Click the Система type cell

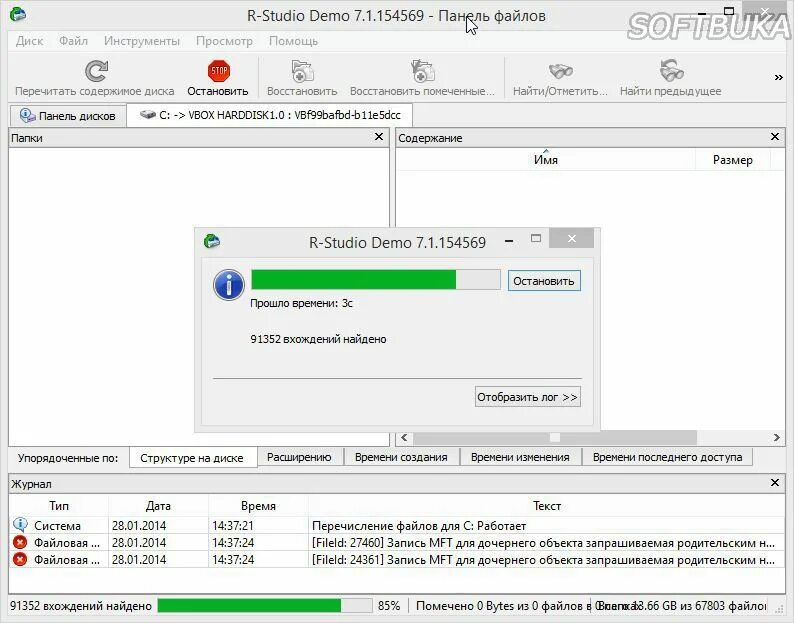pyautogui.click(x=57, y=526)
